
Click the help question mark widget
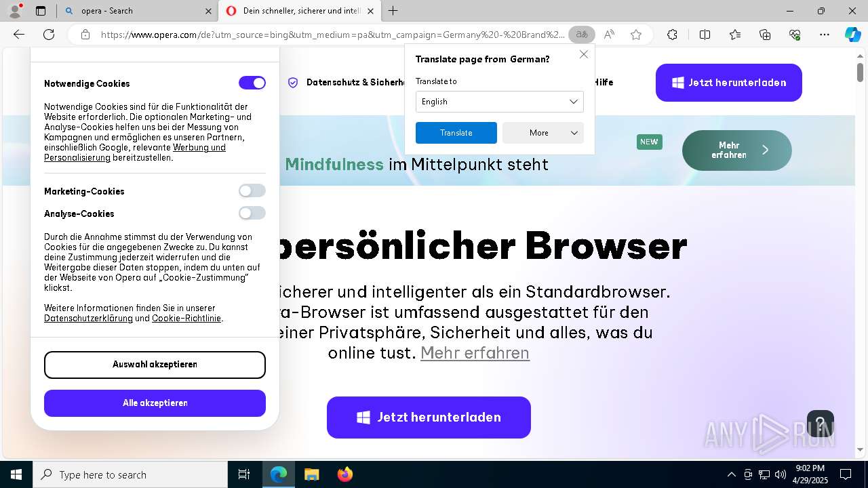click(821, 424)
